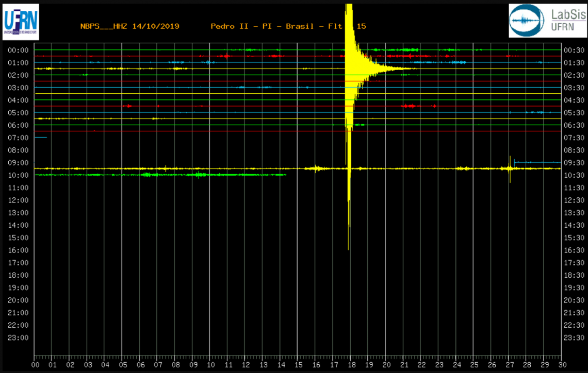Viewport: 588px width, 373px height.
Task: Select minute 27 on the bottom axis
Action: (x=508, y=365)
